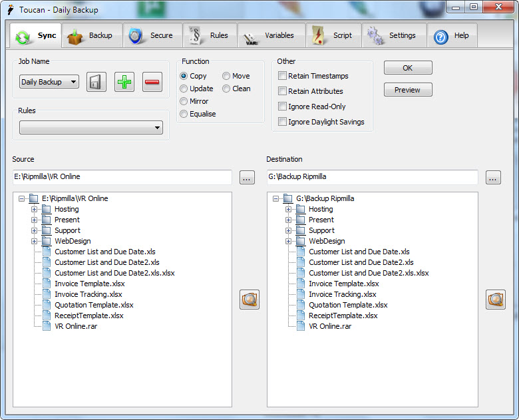Open the Daily Backup job name dropdown
The image size is (519, 420).
49,82
